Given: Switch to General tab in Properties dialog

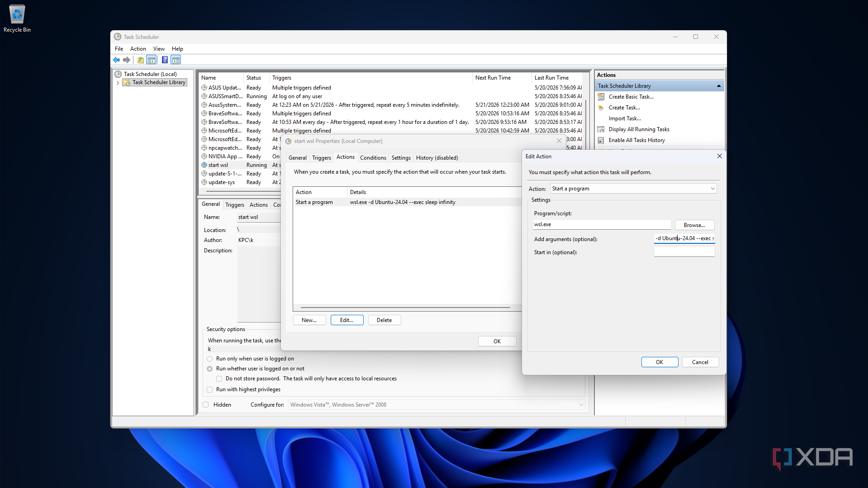Looking at the screenshot, I should pyautogui.click(x=298, y=158).
